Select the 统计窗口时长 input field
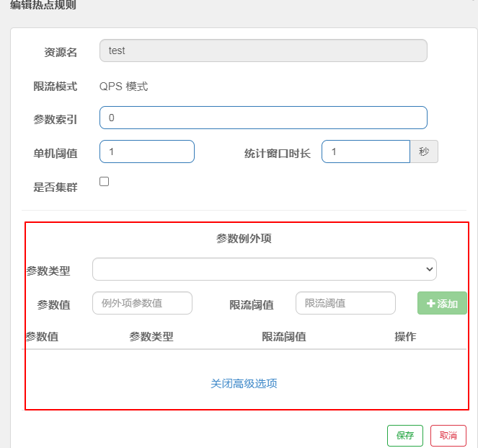The height and width of the screenshot is (448, 478). [366, 151]
